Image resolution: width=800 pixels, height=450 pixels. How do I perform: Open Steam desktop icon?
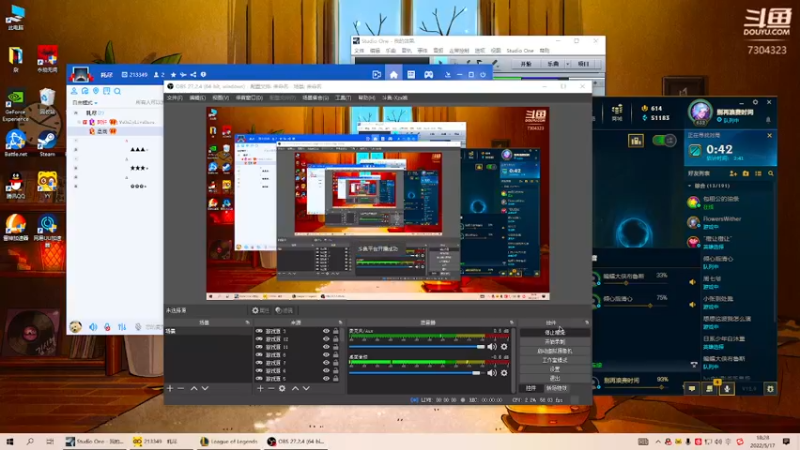pyautogui.click(x=47, y=143)
